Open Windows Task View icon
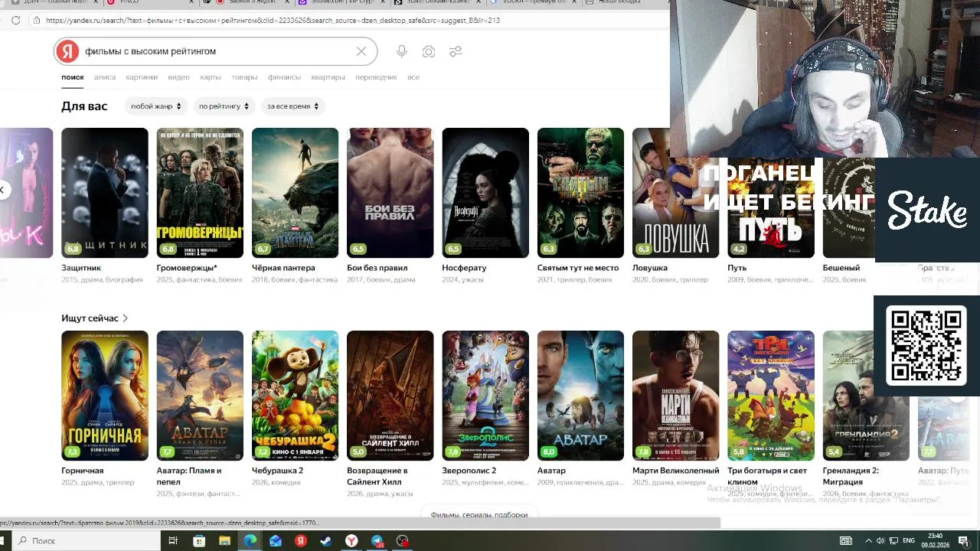980x551 pixels. pos(173,541)
